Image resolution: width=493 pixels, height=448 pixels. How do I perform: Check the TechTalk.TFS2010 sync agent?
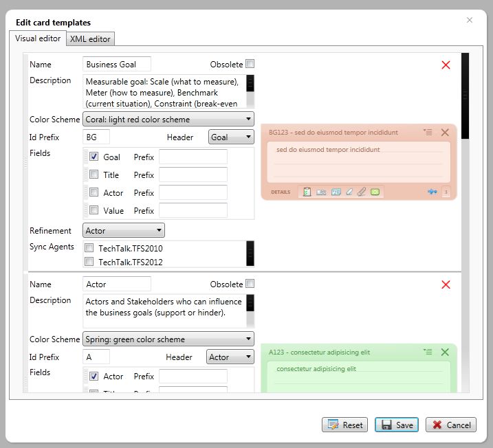89,248
